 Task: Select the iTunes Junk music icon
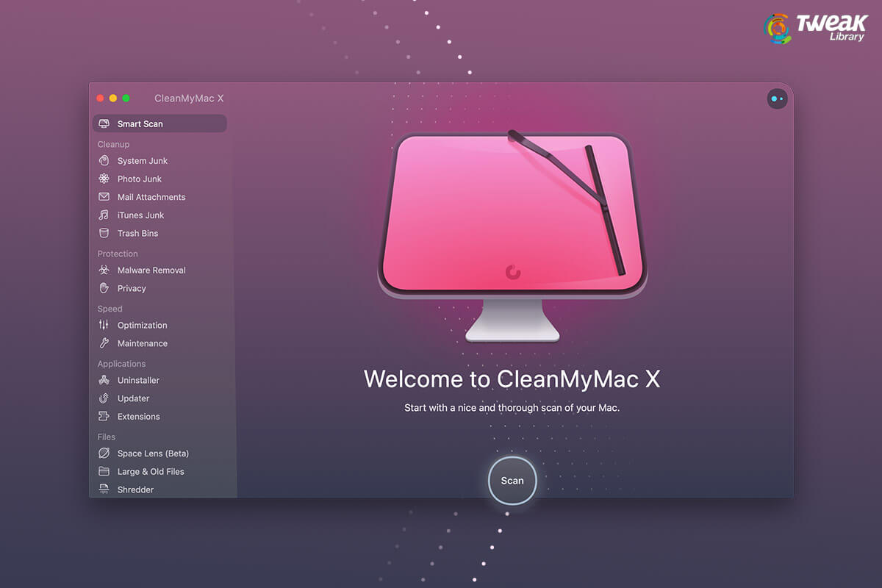[105, 215]
